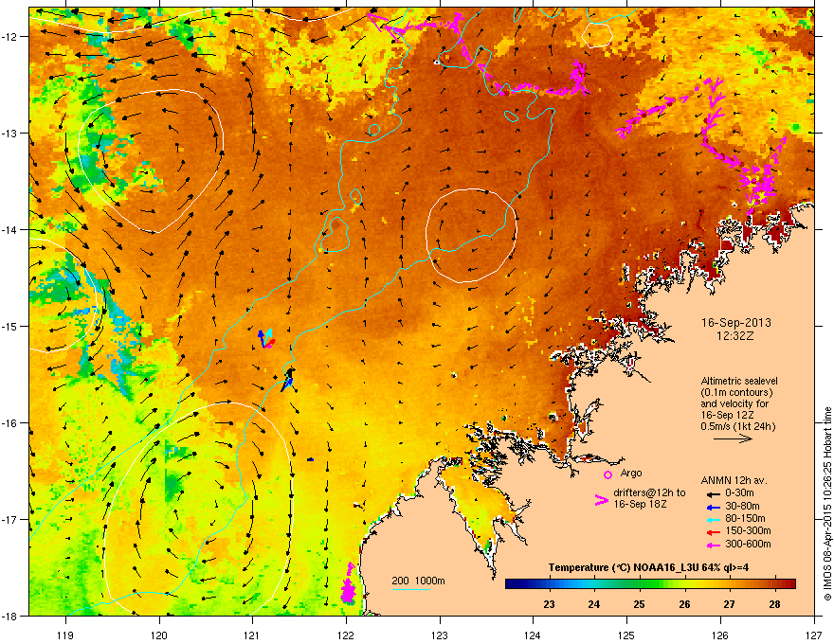Screen dimensions: 834x644
Task: Click the '119' longitude axis label
Action: pos(65,635)
